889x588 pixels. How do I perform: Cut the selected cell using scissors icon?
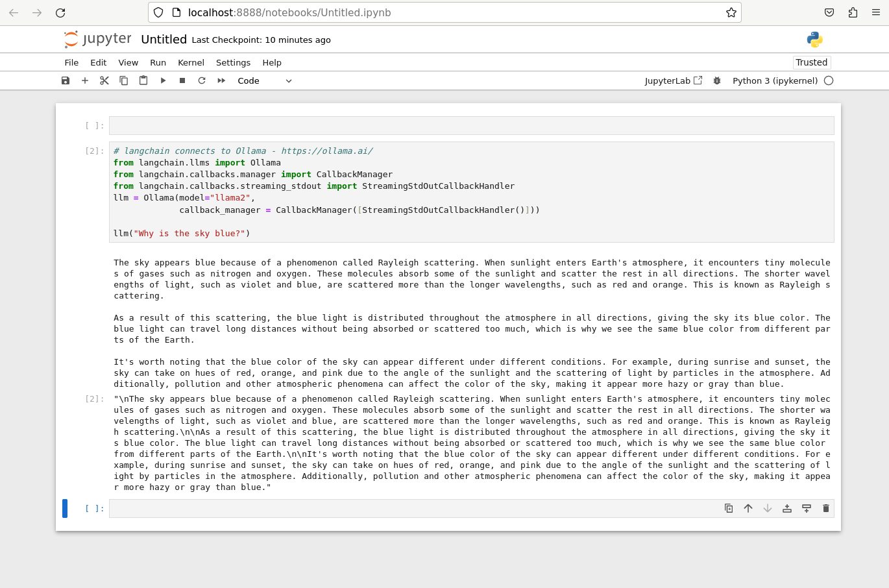[x=104, y=80]
